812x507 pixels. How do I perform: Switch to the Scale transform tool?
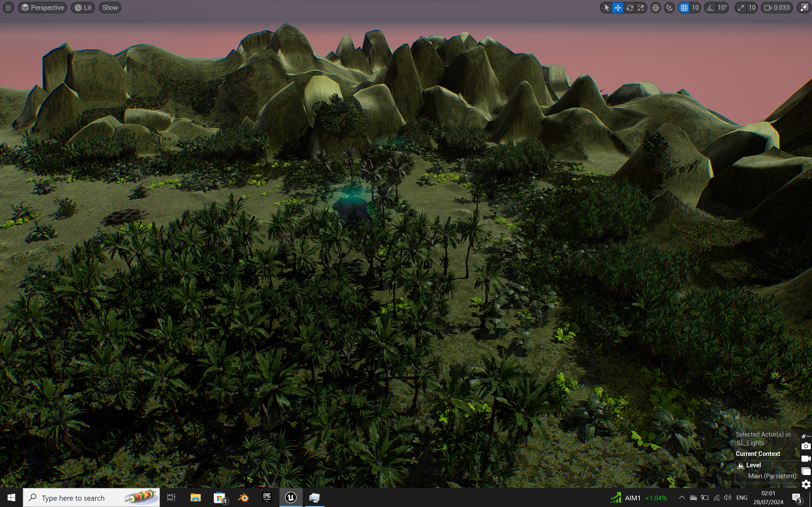point(641,7)
